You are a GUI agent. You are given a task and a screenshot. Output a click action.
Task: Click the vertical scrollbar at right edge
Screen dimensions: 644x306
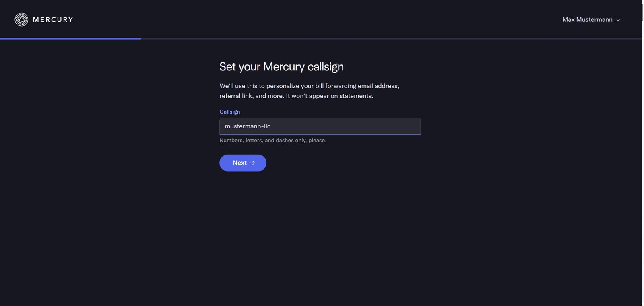643,153
